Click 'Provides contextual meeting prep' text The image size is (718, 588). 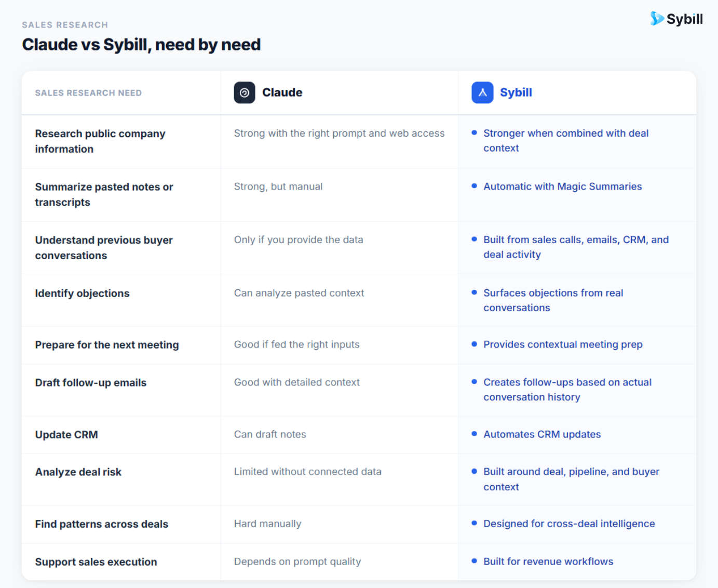(563, 344)
